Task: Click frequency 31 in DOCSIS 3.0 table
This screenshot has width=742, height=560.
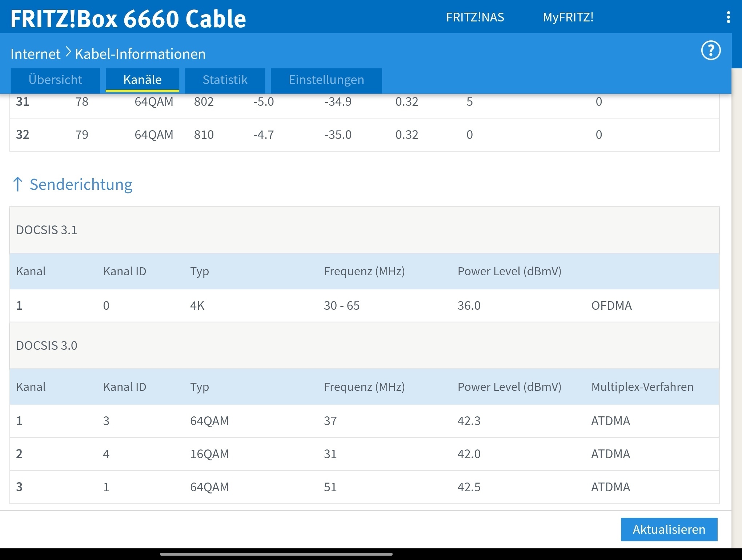Action: pos(330,454)
